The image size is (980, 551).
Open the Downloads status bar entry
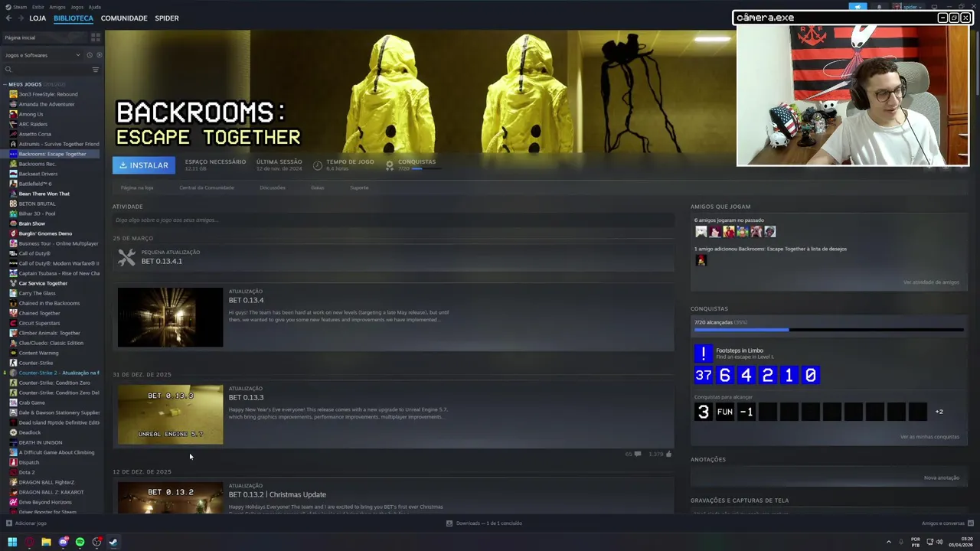point(484,523)
